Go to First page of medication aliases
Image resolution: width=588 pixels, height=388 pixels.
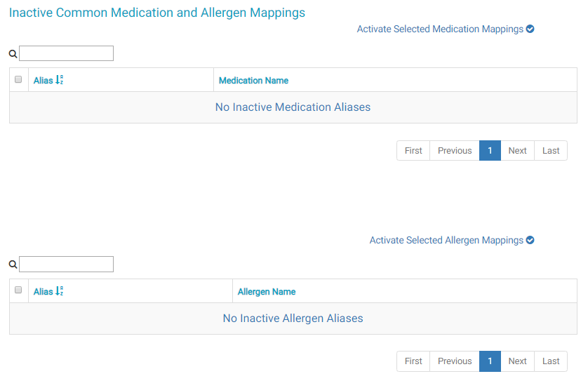pos(413,151)
